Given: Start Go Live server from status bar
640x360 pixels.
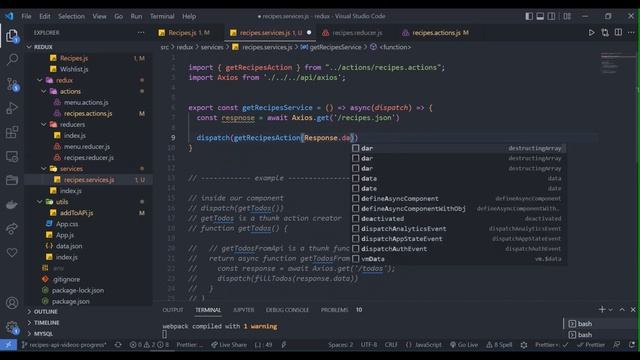Looking at the screenshot, I should pyautogui.click(x=464, y=345).
